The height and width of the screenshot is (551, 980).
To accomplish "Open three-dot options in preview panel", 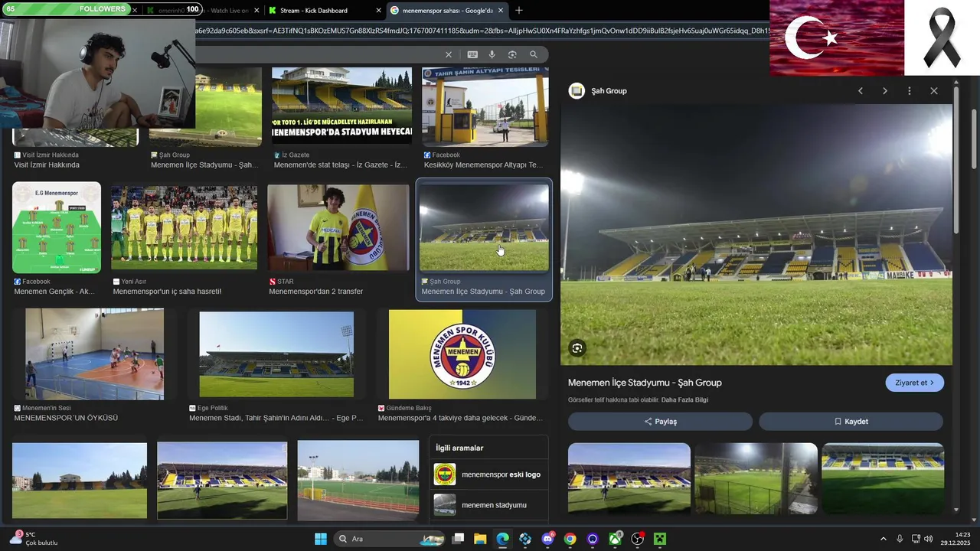I will click(x=910, y=91).
